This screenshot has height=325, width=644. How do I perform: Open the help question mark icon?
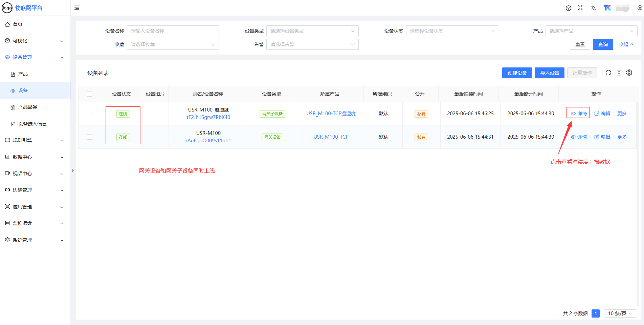click(568, 8)
